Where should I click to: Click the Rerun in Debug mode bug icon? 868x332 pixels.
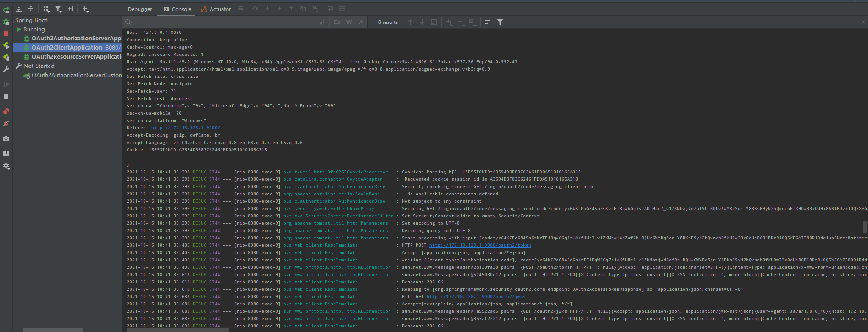click(x=6, y=22)
